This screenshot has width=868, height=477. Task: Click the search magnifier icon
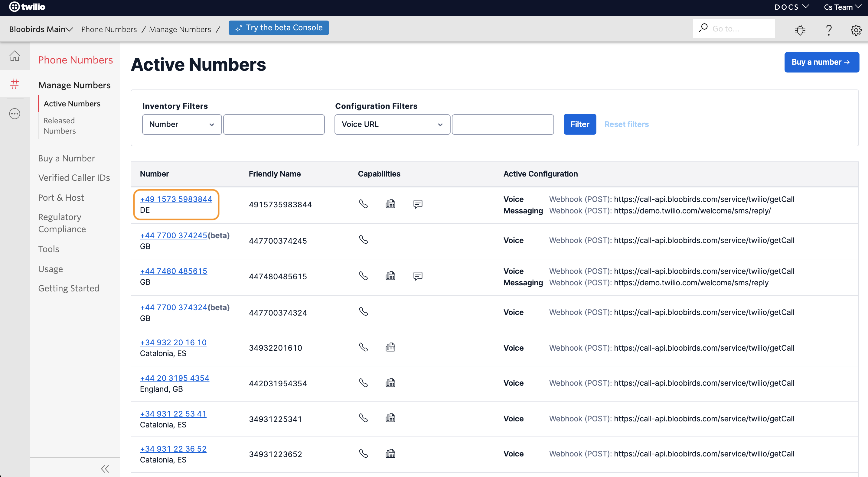[x=703, y=28]
